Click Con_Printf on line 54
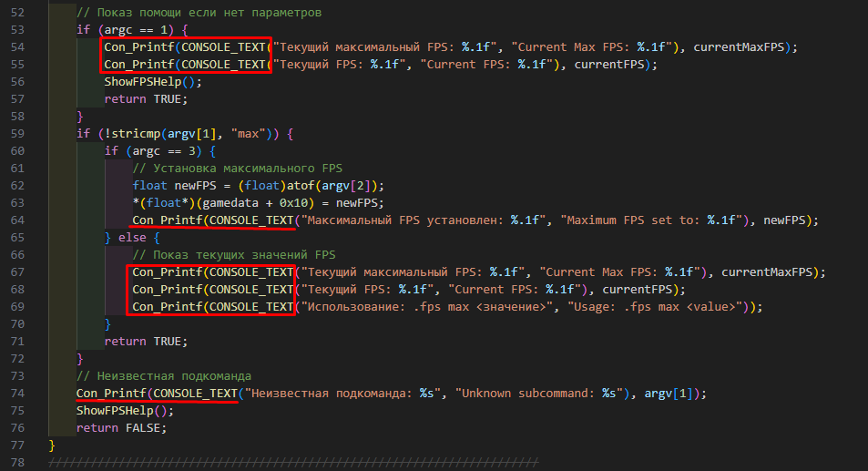Image resolution: width=868 pixels, height=471 pixels. [x=138, y=46]
